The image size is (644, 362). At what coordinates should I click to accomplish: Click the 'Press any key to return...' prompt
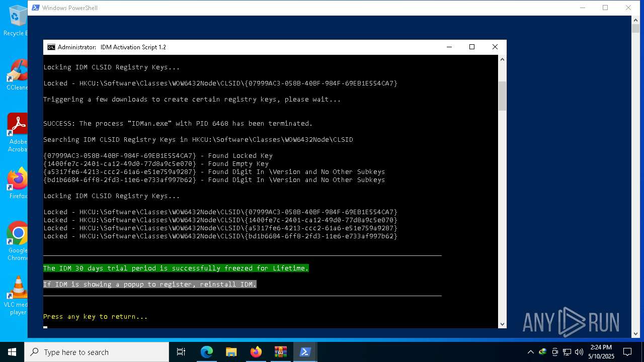coord(96,316)
